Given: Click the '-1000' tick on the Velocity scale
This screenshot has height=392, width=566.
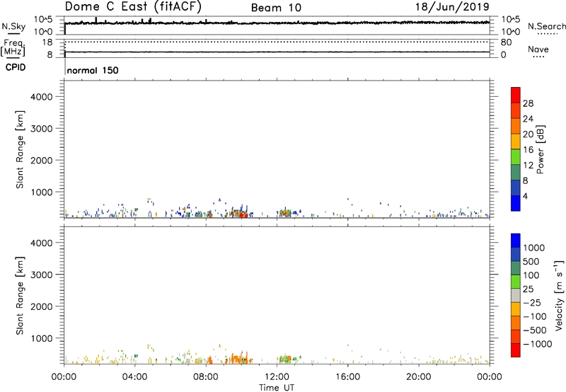Looking at the screenshot, I should tap(537, 344).
